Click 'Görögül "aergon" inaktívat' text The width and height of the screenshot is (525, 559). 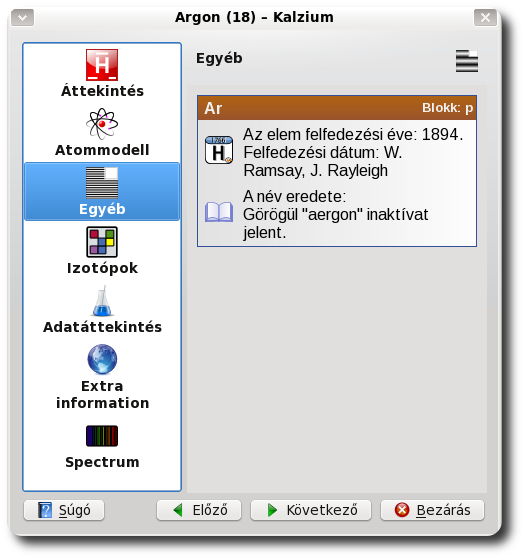pyautogui.click(x=335, y=215)
